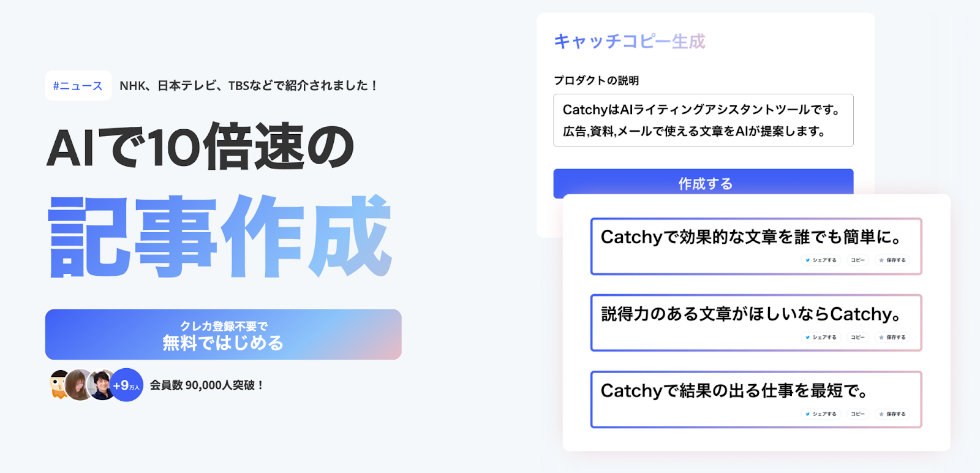Image resolution: width=980 pixels, height=473 pixels.
Task: Copy the 説得力のある文章 catchphrase with コピー
Action: click(x=858, y=338)
